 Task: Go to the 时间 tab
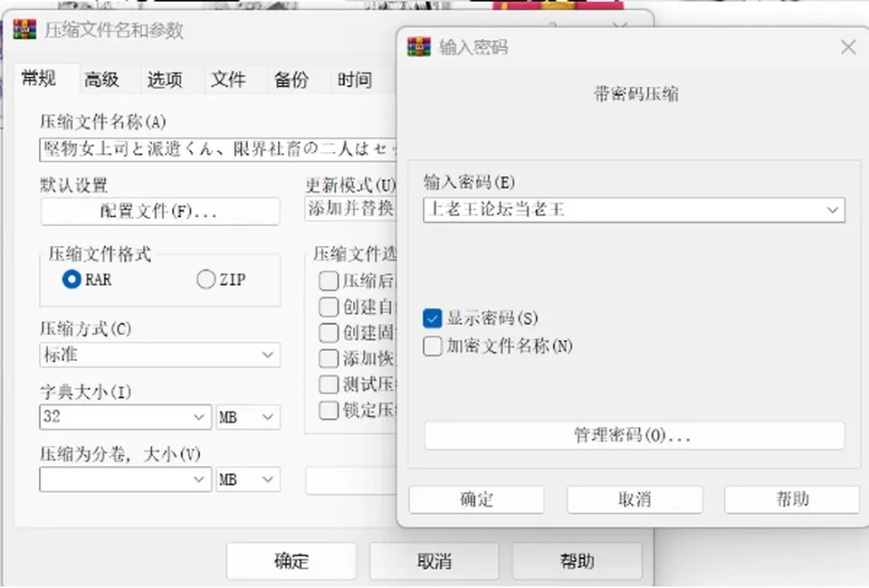coord(354,80)
